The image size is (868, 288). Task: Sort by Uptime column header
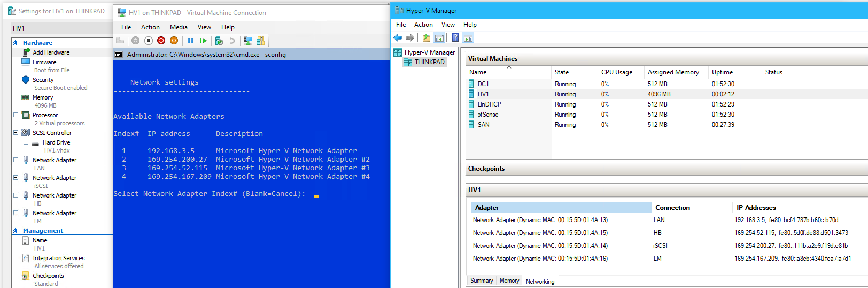735,72
